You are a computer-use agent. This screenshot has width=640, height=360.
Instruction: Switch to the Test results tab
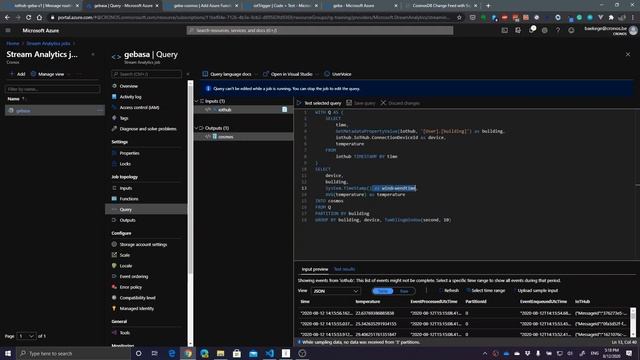pos(344,269)
